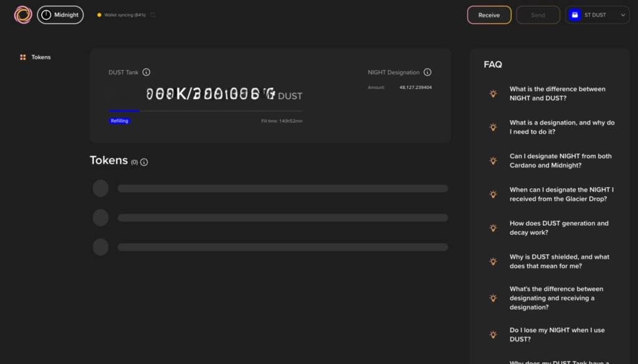This screenshot has height=364, width=638.
Task: Click the Midnight logo icon
Action: point(23,15)
